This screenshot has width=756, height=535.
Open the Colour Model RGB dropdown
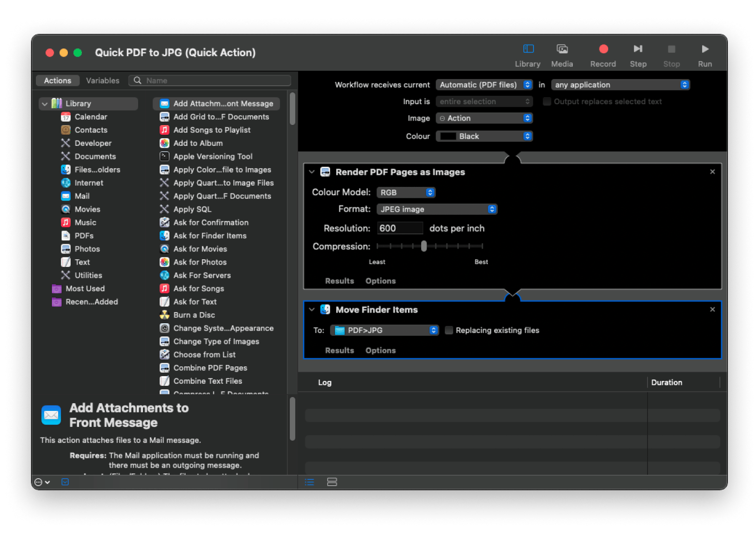[x=406, y=192]
